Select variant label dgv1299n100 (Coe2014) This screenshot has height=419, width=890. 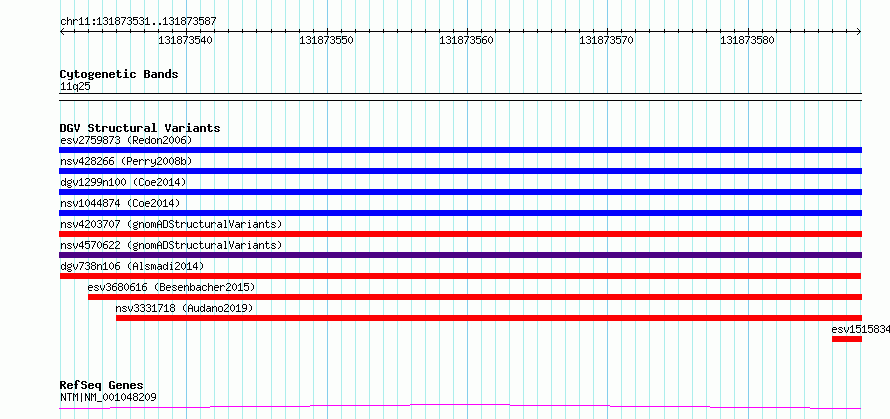click(123, 182)
